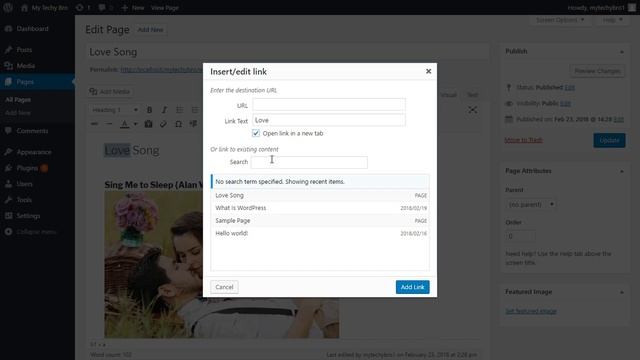The image size is (640, 360).
Task: Click Add New next to Edit Page
Action: pos(150,30)
